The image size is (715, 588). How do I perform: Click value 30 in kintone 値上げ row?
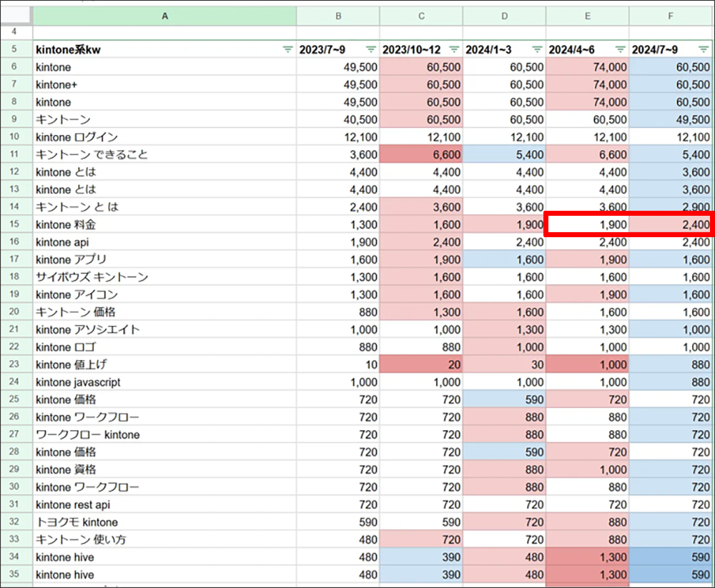504,364
